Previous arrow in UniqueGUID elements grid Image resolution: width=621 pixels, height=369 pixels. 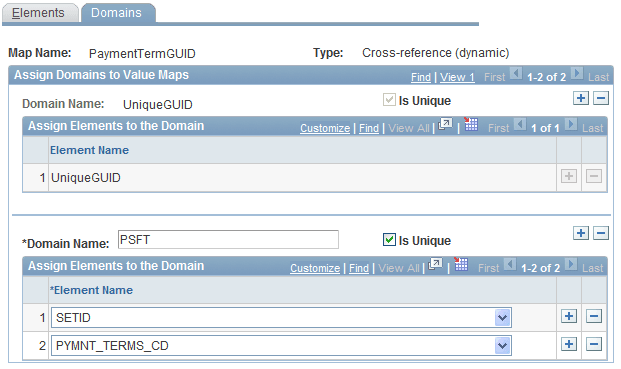pyautogui.click(x=520, y=125)
